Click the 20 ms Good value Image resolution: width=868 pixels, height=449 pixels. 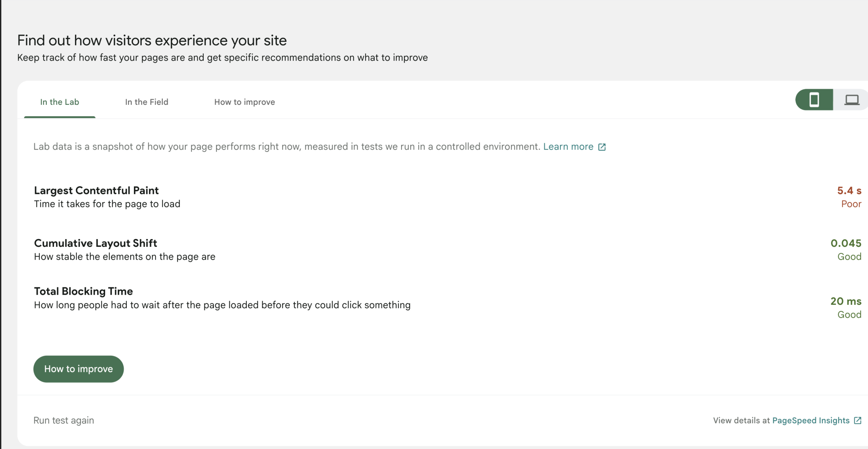point(846,307)
